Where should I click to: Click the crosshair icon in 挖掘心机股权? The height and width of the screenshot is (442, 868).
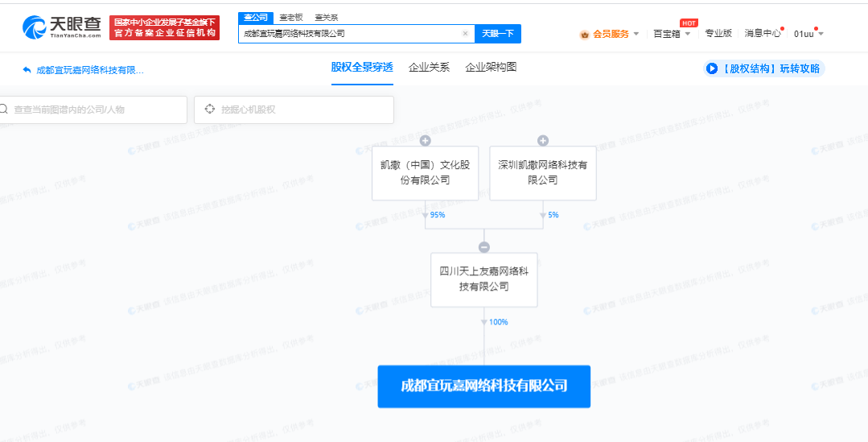pyautogui.click(x=210, y=109)
